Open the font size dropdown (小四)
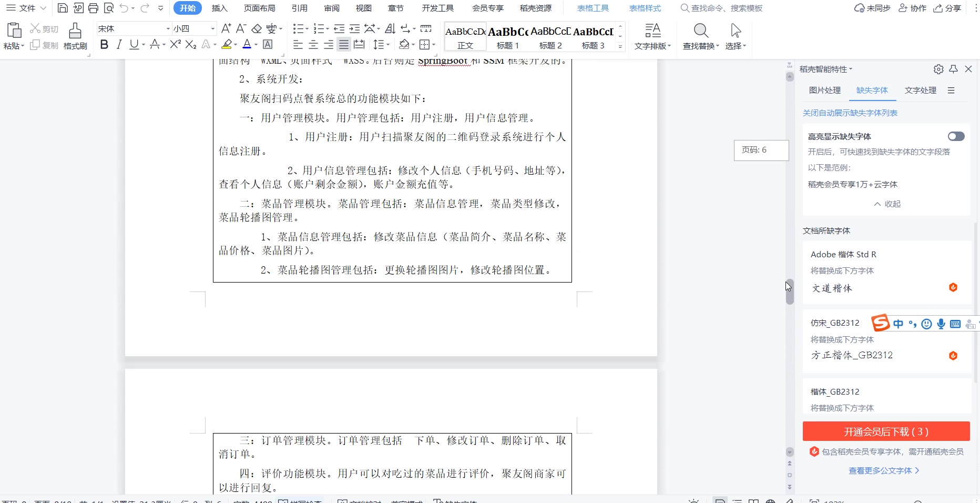Screen dimensions: 980x503 coord(213,28)
